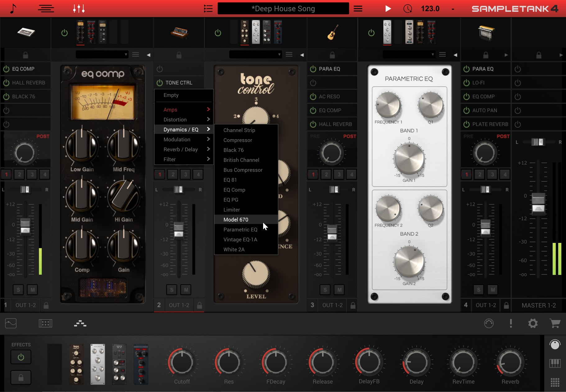
Task: Select the channel 3 acoustic guitar icon
Action: [x=333, y=32]
